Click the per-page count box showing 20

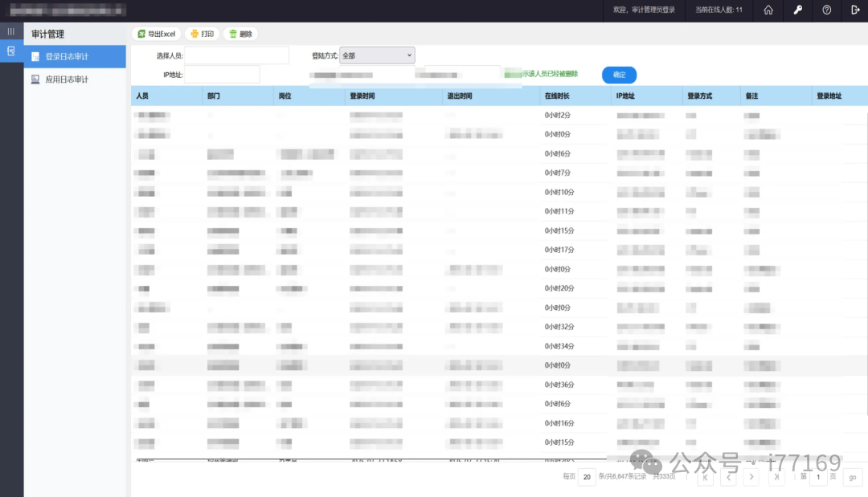point(587,476)
